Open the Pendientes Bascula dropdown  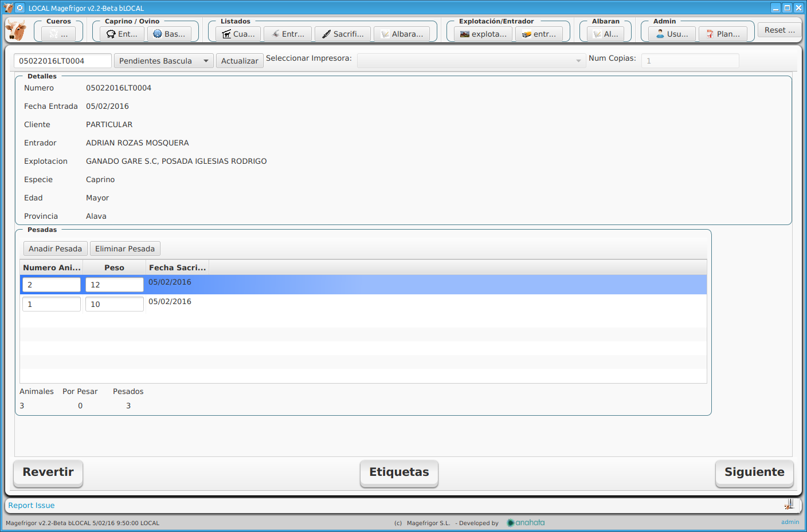click(x=164, y=61)
